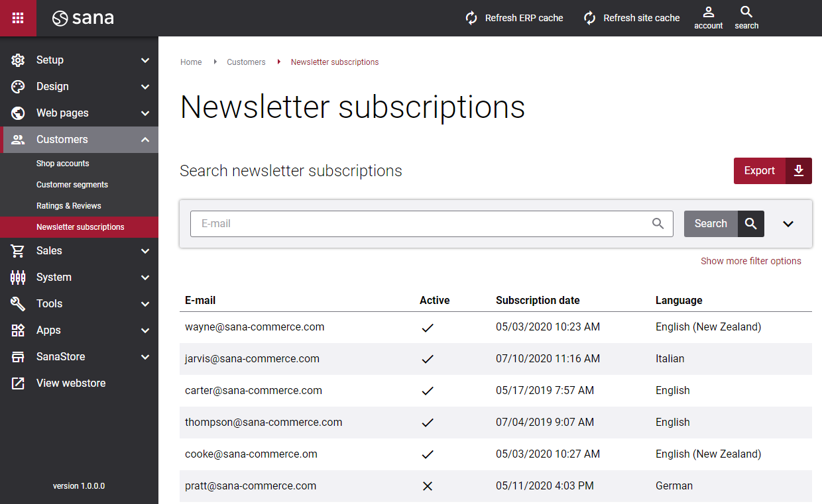Click date 05/17/2019 7:57 AM
This screenshot has height=504, width=822.
tap(545, 391)
